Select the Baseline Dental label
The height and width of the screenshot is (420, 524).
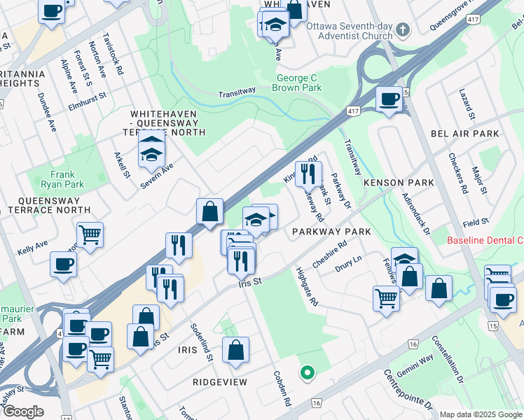coord(485,241)
